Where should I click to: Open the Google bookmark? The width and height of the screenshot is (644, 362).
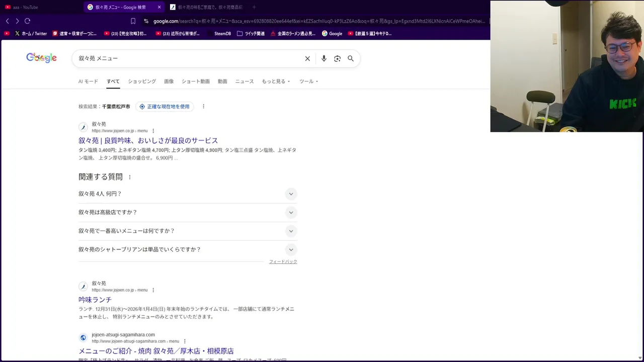pos(332,34)
